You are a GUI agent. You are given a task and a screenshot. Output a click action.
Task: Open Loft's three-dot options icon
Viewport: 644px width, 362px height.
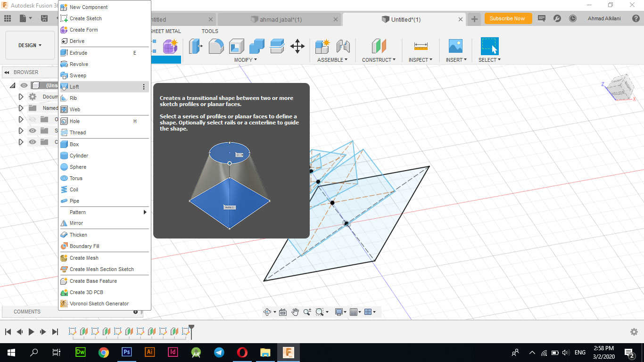[144, 87]
